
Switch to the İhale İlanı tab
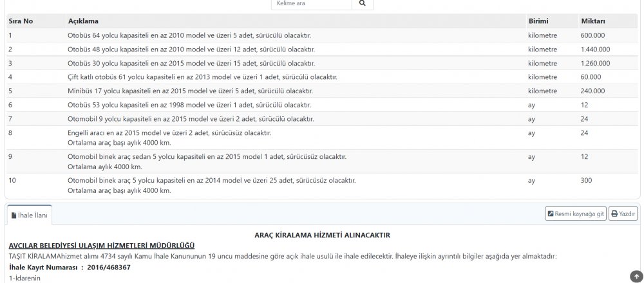(x=29, y=215)
